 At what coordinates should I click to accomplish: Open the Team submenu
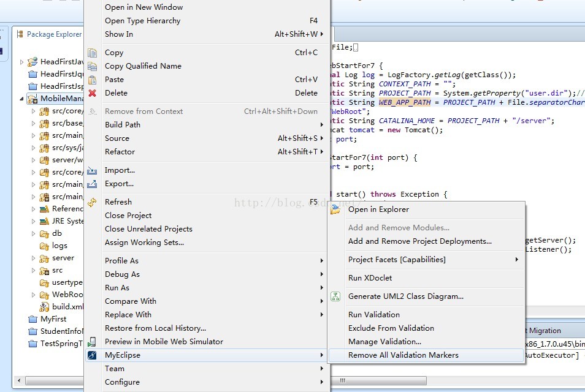click(x=206, y=369)
